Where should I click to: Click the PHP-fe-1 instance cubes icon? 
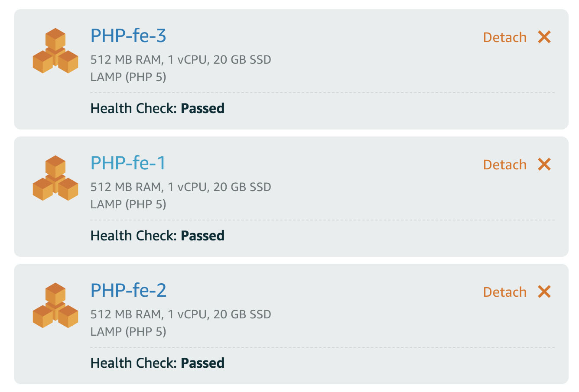(x=55, y=178)
